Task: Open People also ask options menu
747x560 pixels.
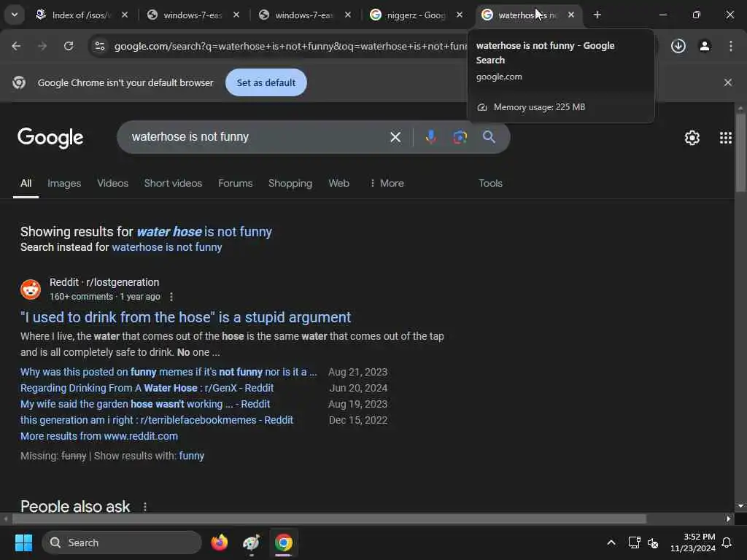Action: pos(145,507)
